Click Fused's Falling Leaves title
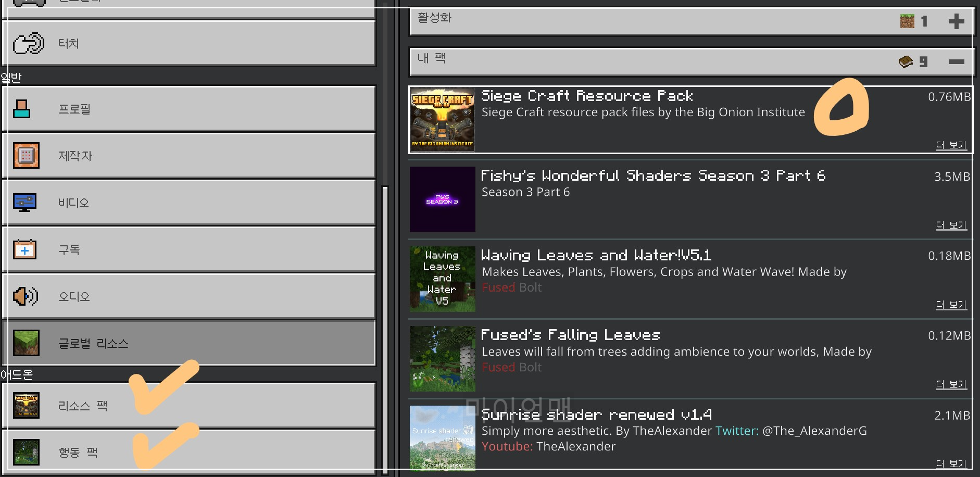Viewport: 980px width, 477px height. point(571,335)
